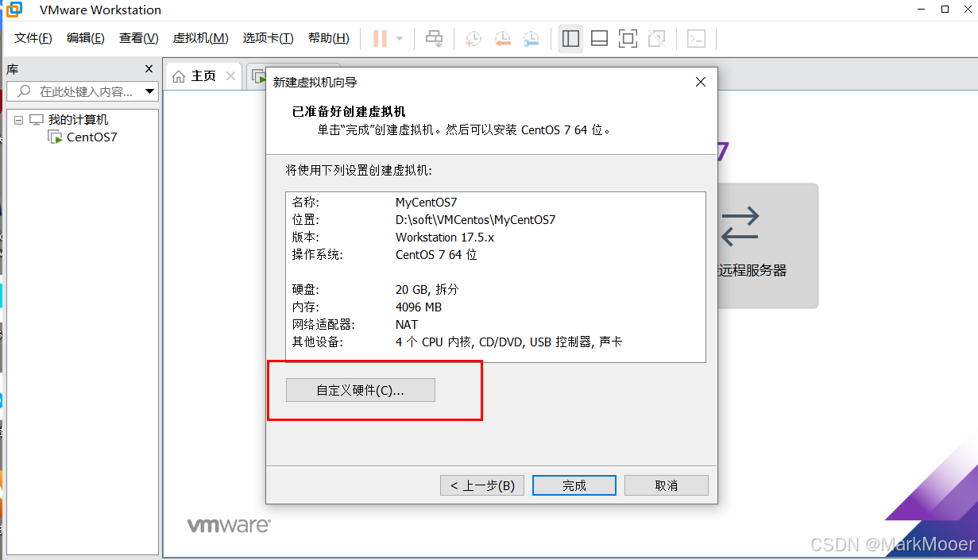978x560 pixels.
Task: Click the VMware Workstation title bar logo
Action: (x=15, y=10)
